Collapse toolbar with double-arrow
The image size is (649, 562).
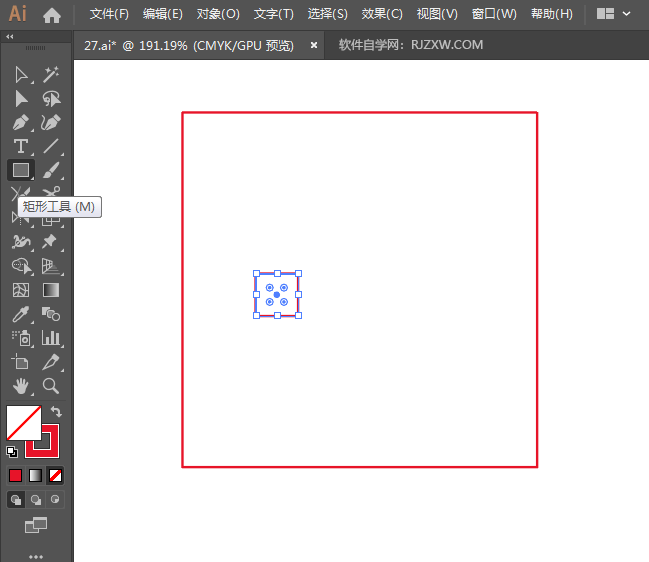pyautogui.click(x=10, y=36)
